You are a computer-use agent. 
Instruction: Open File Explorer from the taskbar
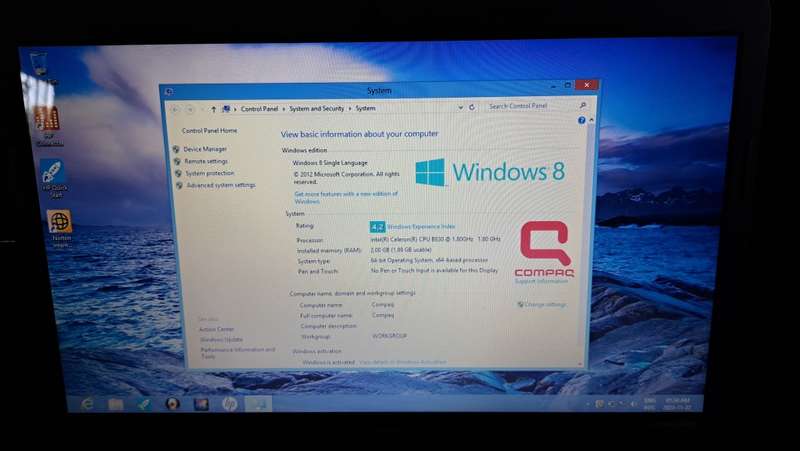click(x=116, y=404)
